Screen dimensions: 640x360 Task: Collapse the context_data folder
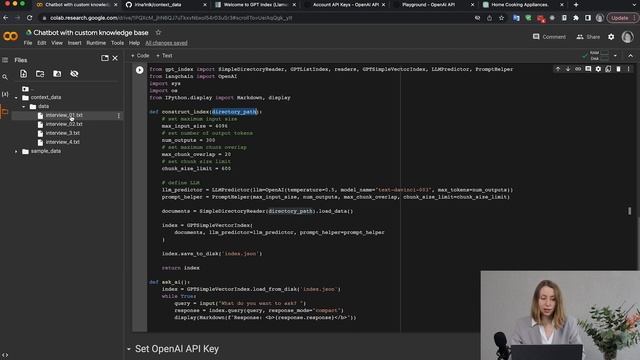point(16,98)
